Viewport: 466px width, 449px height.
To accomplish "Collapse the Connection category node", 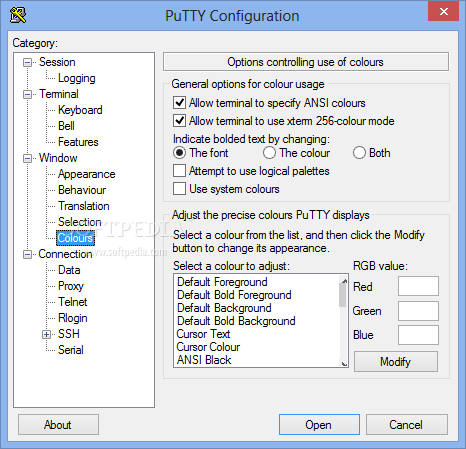I will pos(27,254).
